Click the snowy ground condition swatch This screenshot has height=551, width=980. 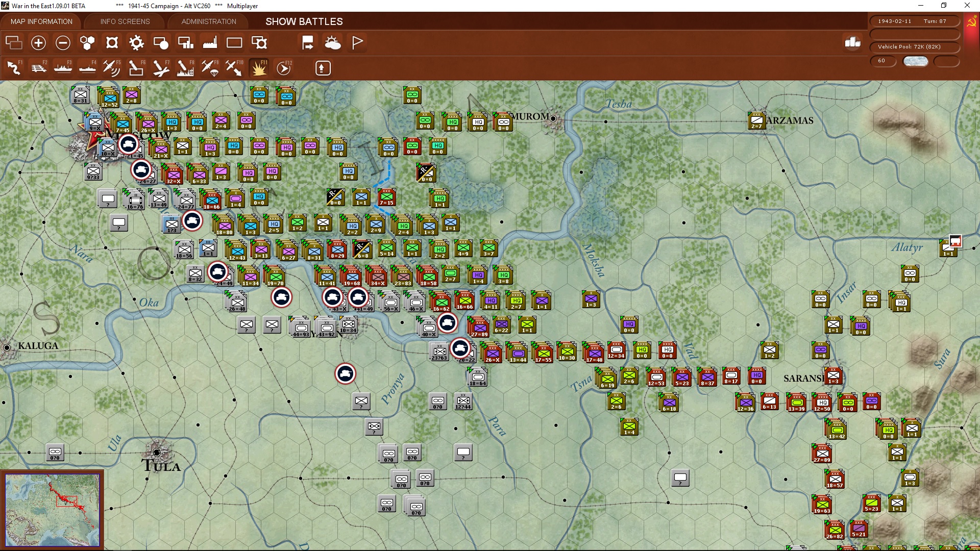click(915, 61)
